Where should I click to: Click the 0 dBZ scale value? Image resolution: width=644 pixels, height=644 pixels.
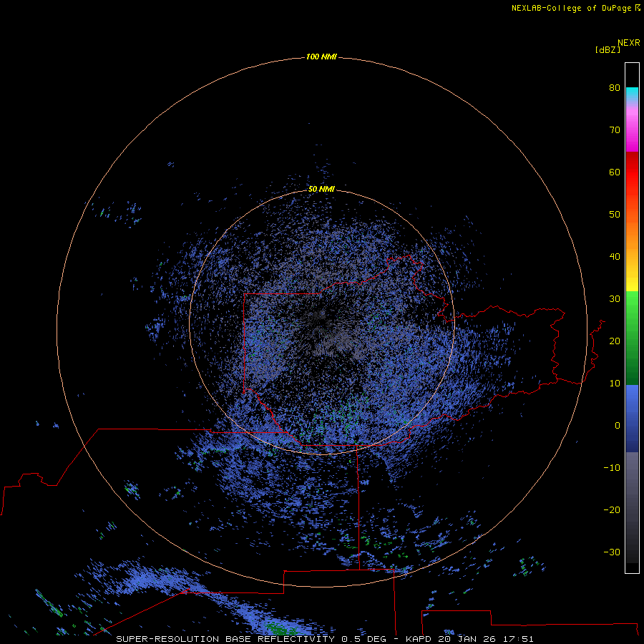coord(618,426)
